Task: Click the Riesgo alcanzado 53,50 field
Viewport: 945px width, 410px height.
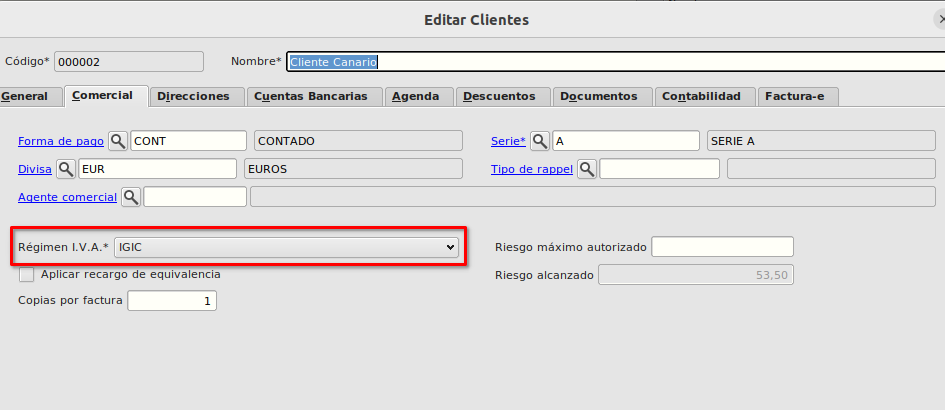Action: [695, 275]
